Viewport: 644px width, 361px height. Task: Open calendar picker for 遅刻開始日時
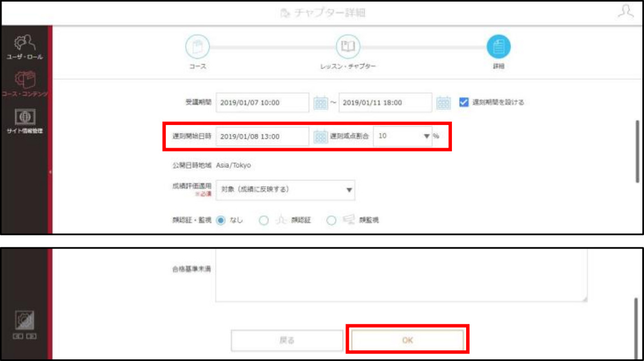tap(321, 136)
